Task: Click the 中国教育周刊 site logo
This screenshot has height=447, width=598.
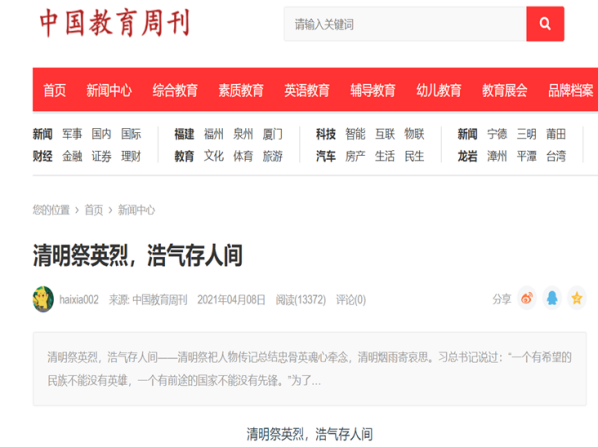Action: click(x=115, y=23)
